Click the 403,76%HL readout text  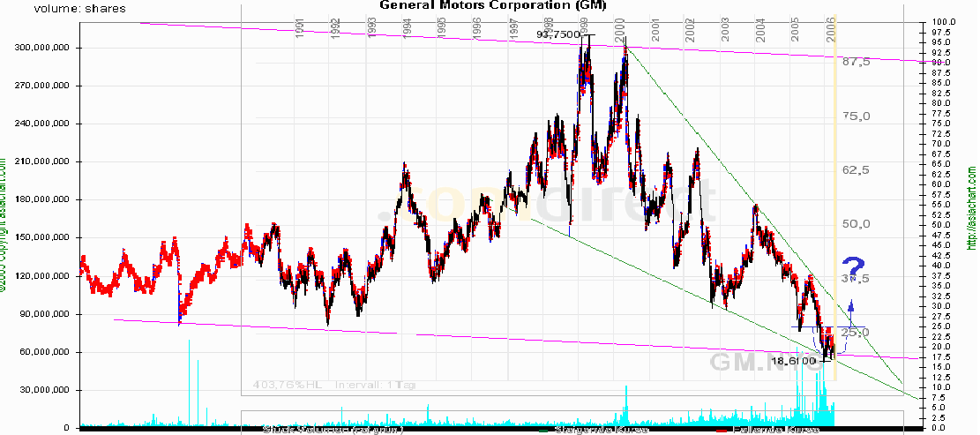[288, 385]
